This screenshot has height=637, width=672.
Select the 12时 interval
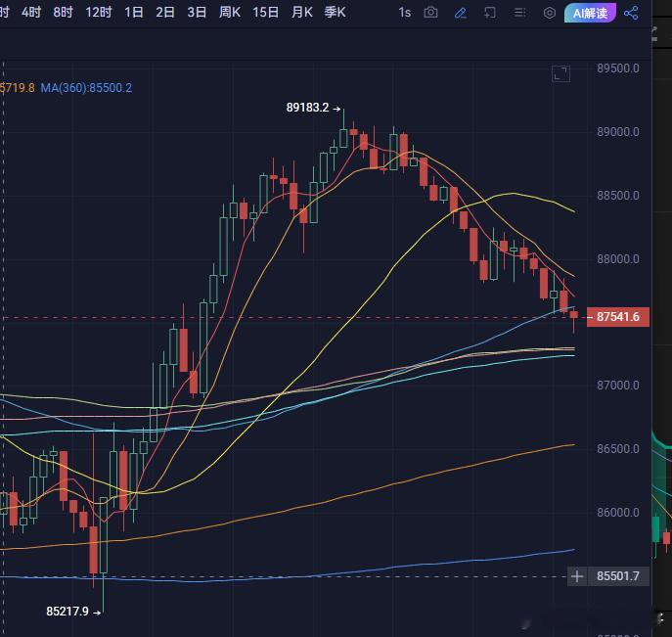tap(99, 12)
